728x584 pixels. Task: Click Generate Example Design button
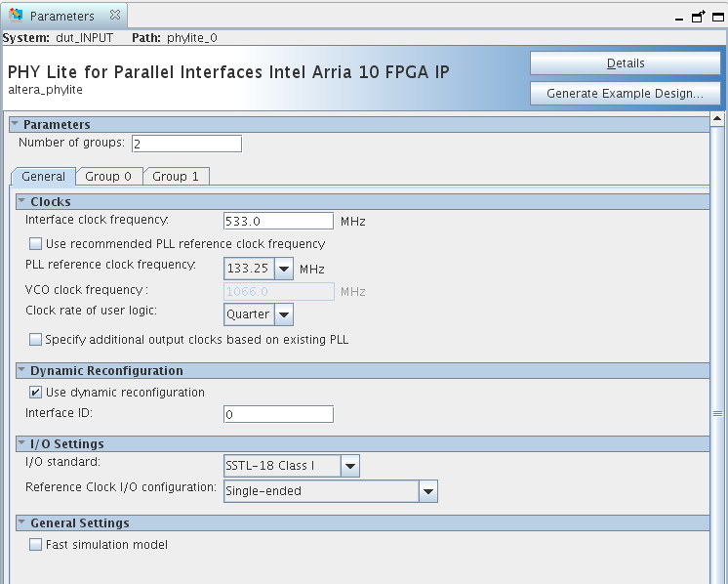coord(625,94)
